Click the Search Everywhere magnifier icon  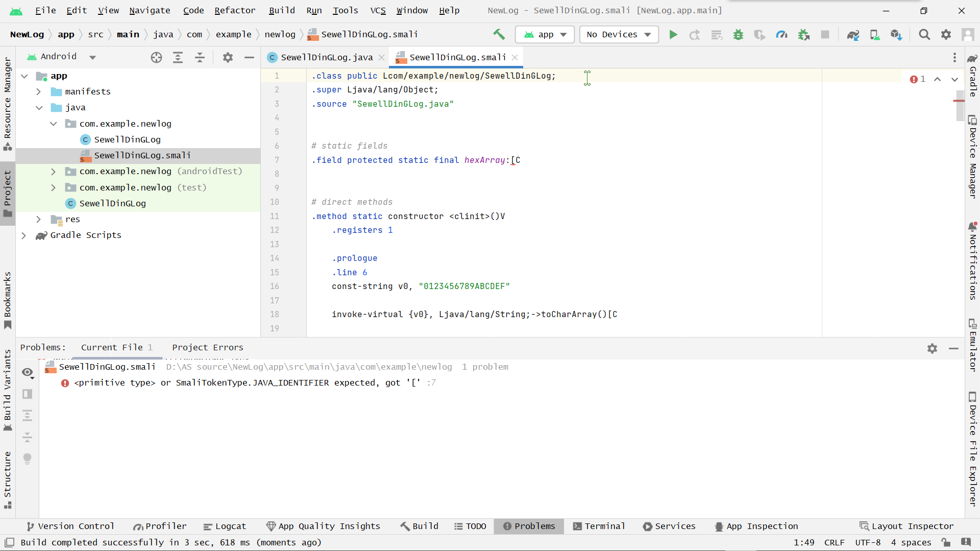click(x=924, y=34)
